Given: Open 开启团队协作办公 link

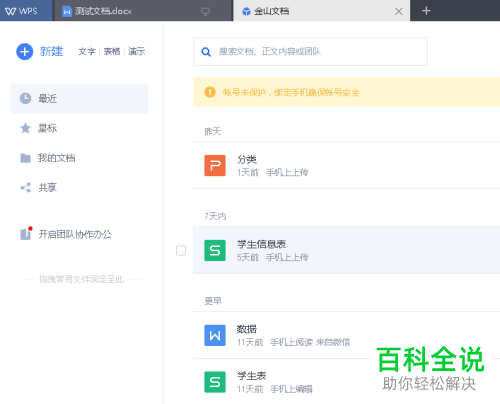Looking at the screenshot, I should pyautogui.click(x=75, y=234).
